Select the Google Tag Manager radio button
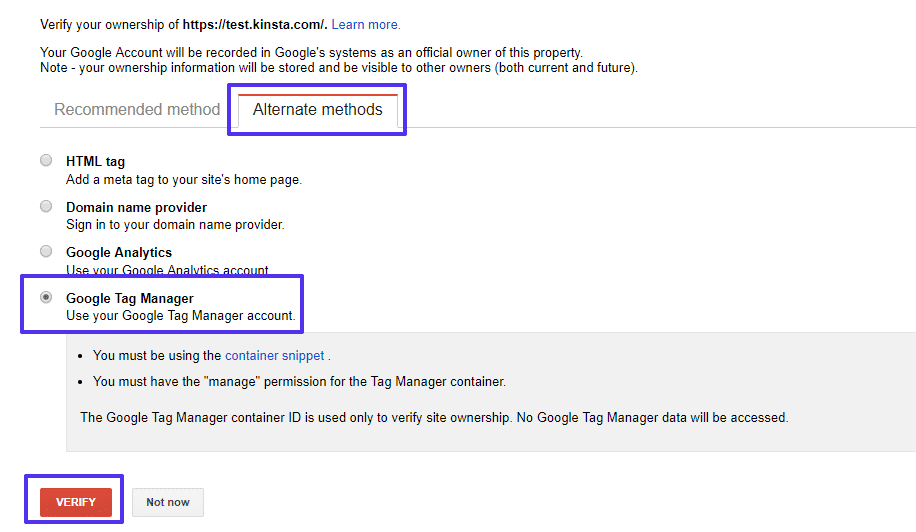Viewport: 916px width, 532px height. [x=46, y=297]
